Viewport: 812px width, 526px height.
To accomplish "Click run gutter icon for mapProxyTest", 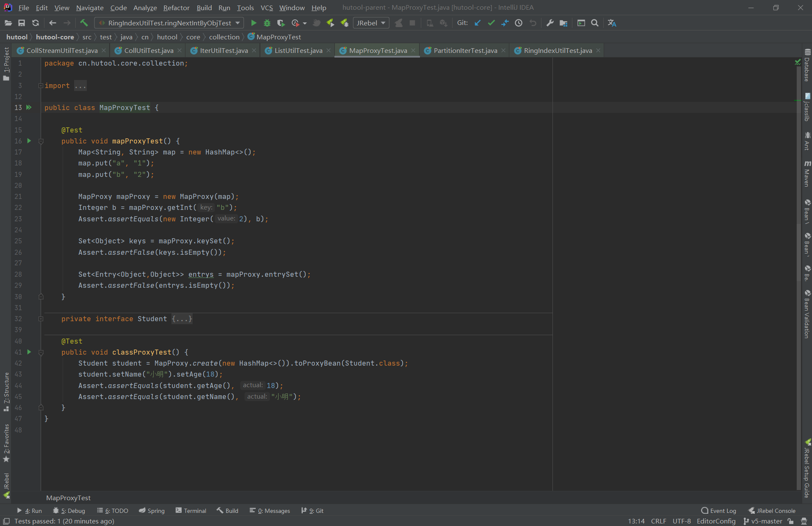I will pyautogui.click(x=29, y=141).
